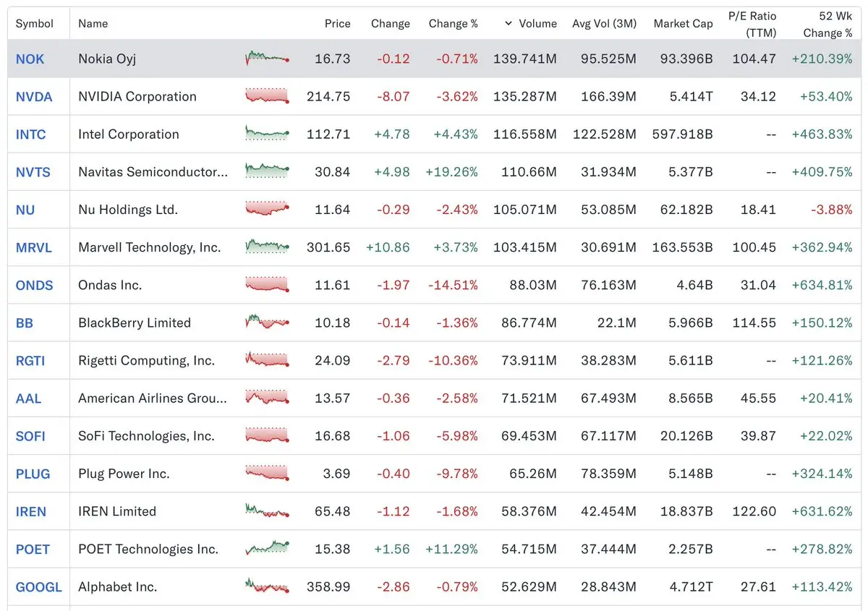Select the Nokia Oyj company name
Image resolution: width=868 pixels, height=611 pixels.
[107, 59]
